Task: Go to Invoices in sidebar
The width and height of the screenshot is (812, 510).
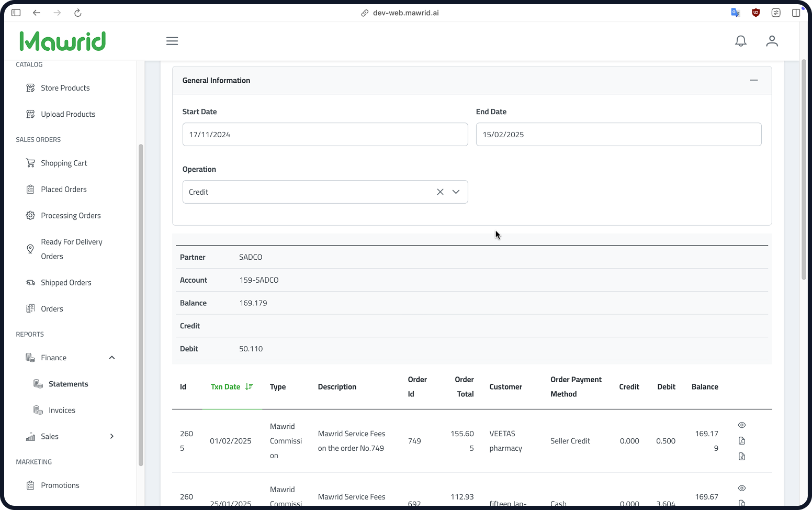Action: 62,410
